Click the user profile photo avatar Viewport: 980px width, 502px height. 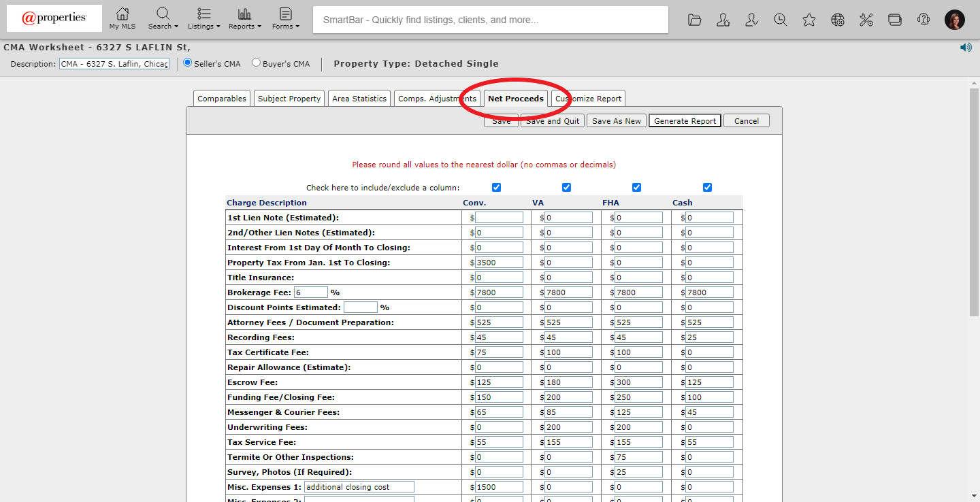point(955,20)
